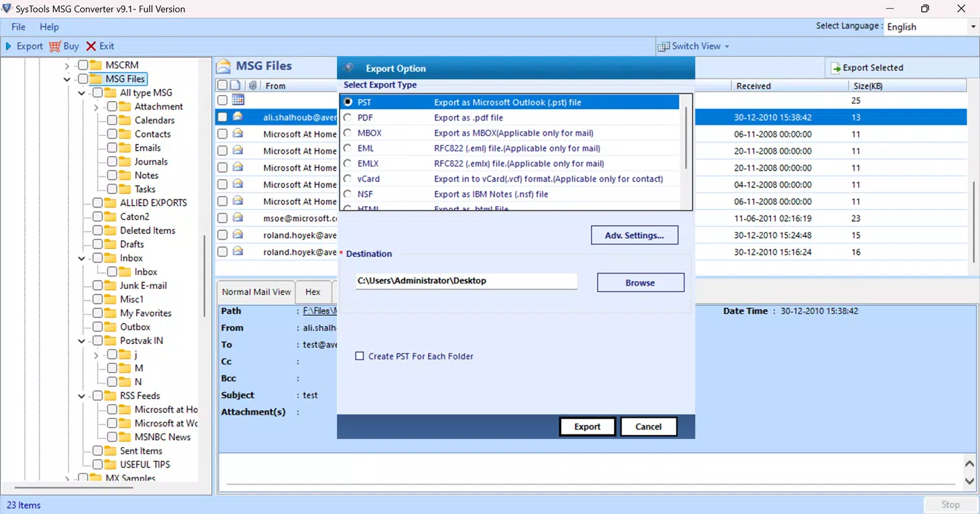Click the Export arrow icon in toolbar
This screenshot has height=514, width=980.
click(x=9, y=46)
